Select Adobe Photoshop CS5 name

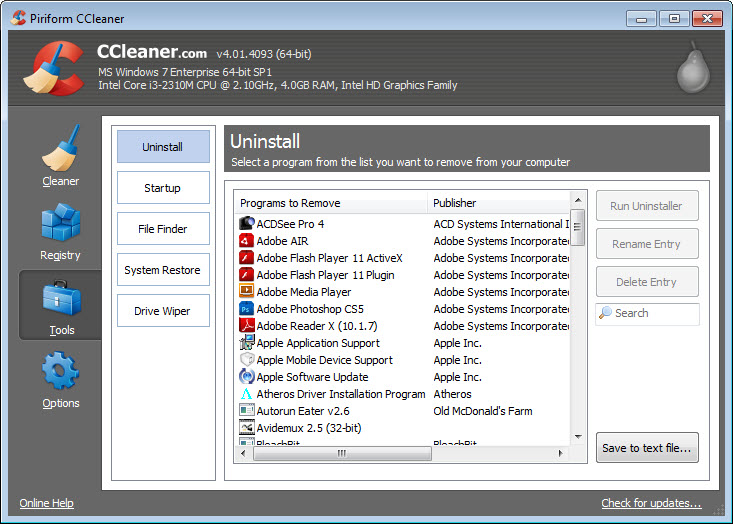pos(310,309)
